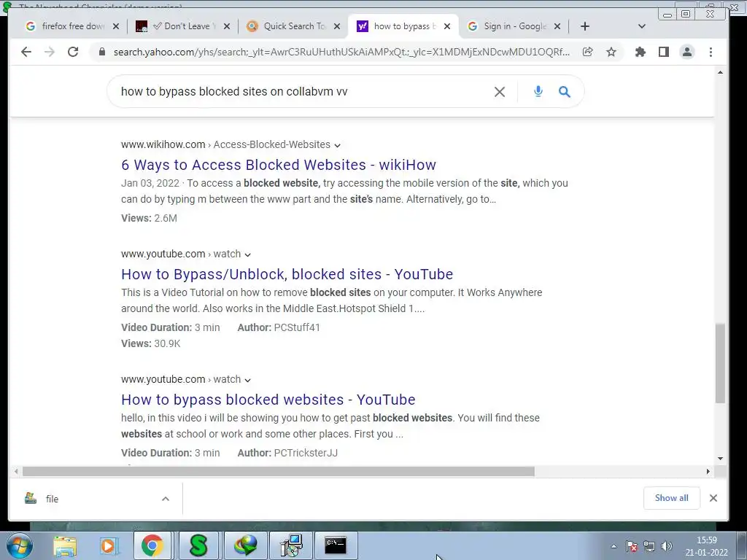
Task: Open the Command Prompt taskbar icon
Action: (336, 545)
